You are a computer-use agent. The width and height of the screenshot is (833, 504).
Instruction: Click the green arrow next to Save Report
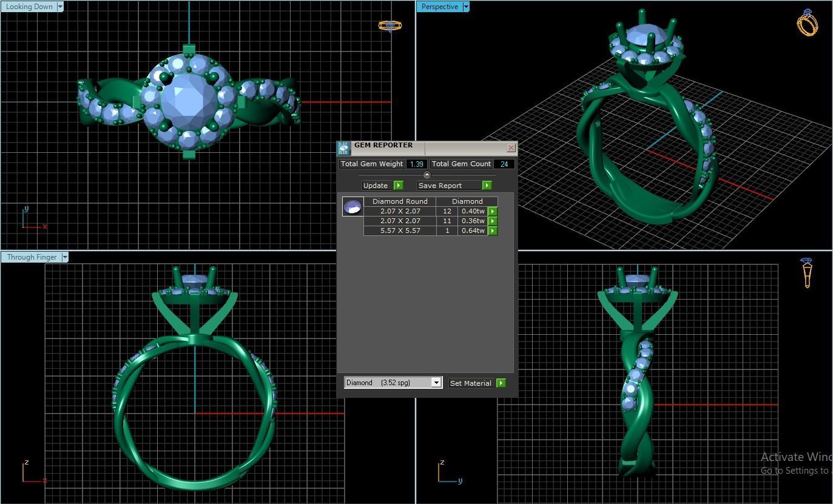pos(487,186)
